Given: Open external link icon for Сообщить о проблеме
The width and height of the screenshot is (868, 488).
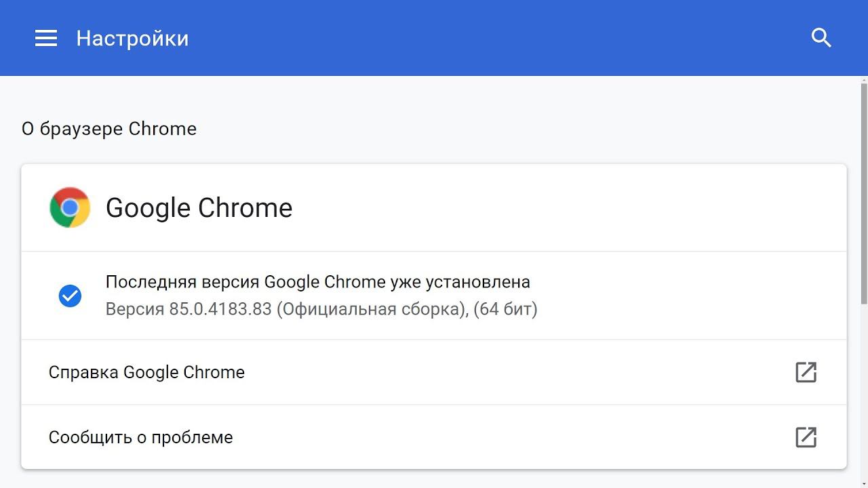Looking at the screenshot, I should pyautogui.click(x=806, y=437).
